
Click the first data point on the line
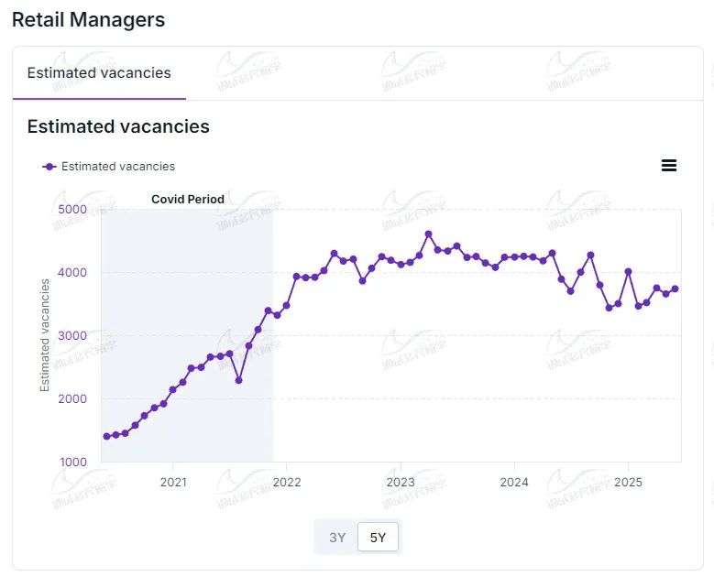click(106, 437)
